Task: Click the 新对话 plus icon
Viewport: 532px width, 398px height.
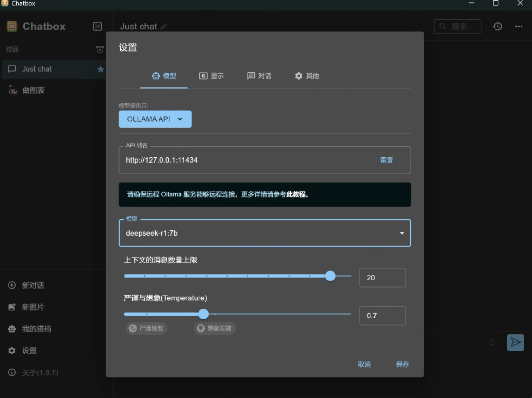Action: [12, 285]
